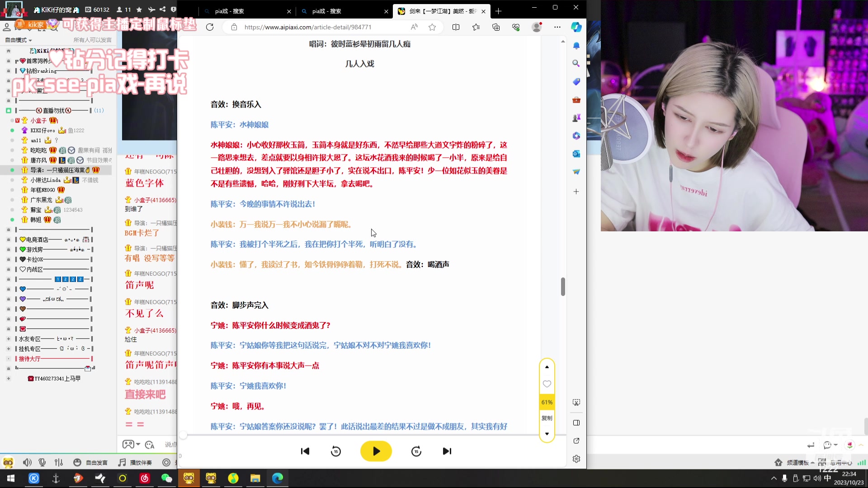The width and height of the screenshot is (868, 488).
Task: Open File Explorer from taskbar
Action: 255,478
